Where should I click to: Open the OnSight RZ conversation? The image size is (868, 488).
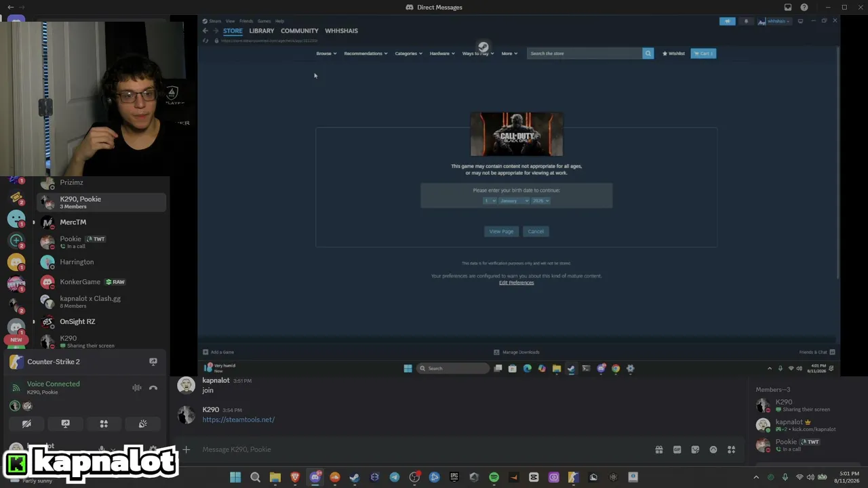[101, 321]
